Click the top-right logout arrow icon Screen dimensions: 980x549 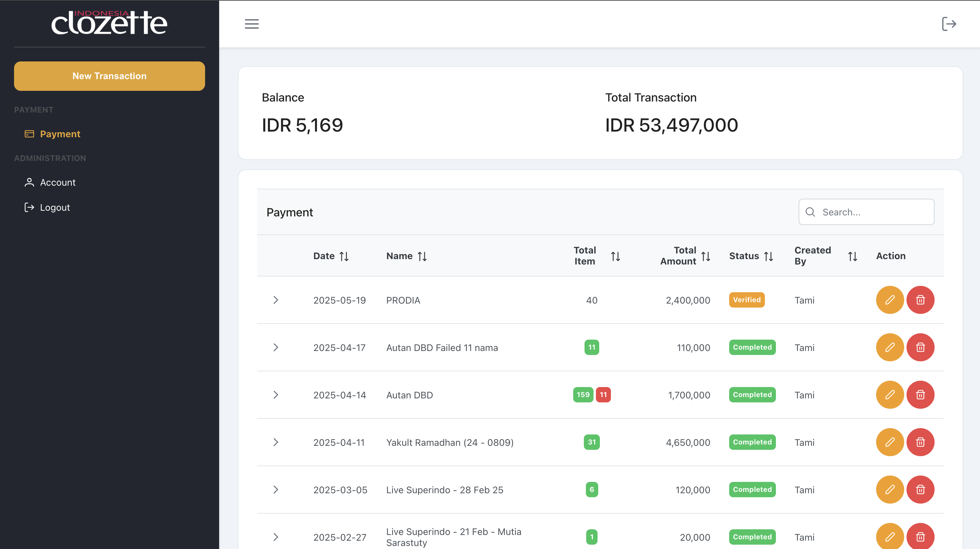click(x=949, y=24)
